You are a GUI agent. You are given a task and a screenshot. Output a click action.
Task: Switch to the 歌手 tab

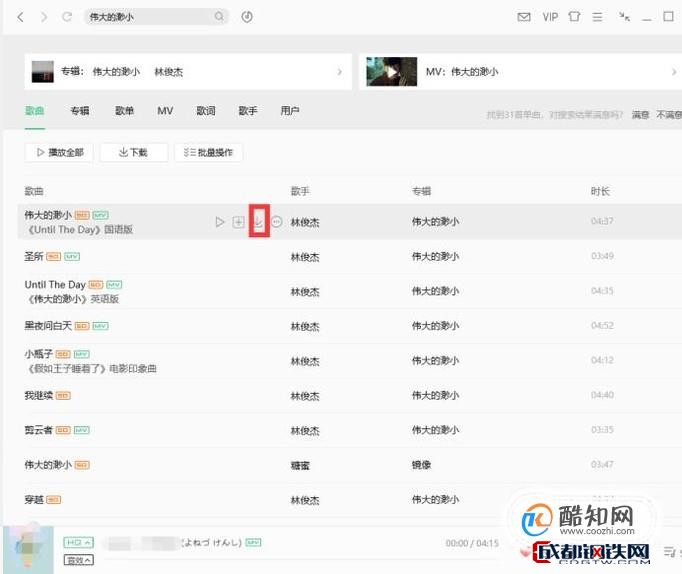click(x=248, y=111)
